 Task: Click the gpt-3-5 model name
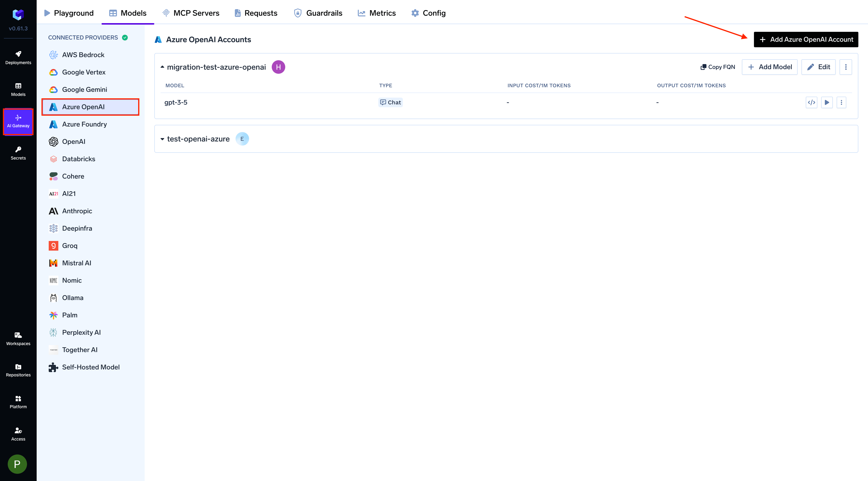click(176, 102)
